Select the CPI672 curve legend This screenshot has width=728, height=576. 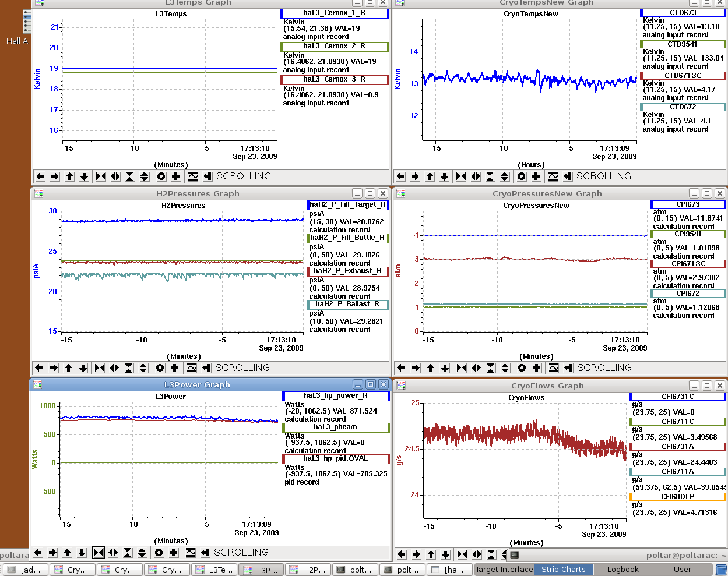[x=688, y=294]
